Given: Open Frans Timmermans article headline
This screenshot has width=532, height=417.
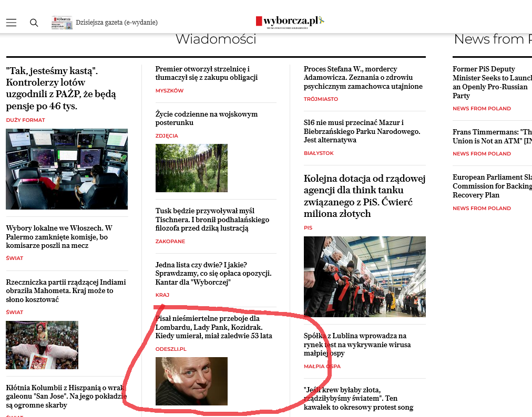Looking at the screenshot, I should 492,137.
